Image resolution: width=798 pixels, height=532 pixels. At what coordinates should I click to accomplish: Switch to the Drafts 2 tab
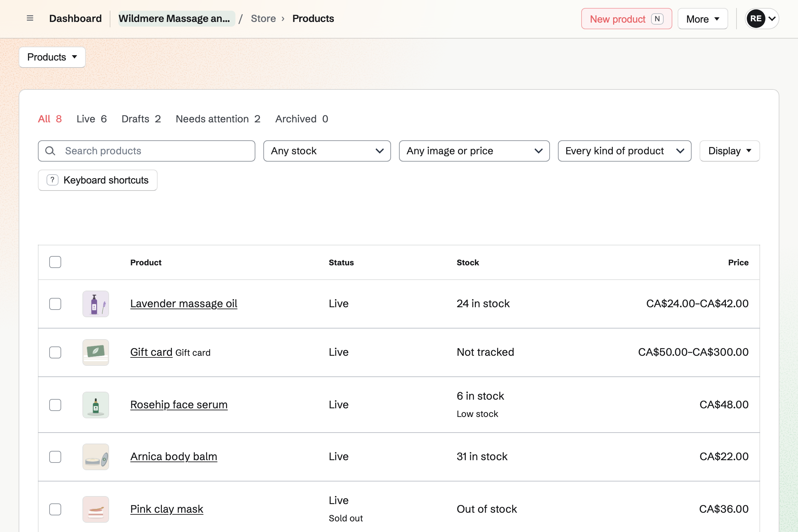point(141,119)
